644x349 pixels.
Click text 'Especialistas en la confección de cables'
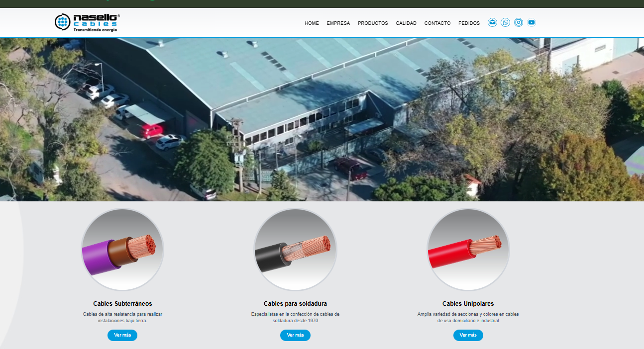pos(295,314)
